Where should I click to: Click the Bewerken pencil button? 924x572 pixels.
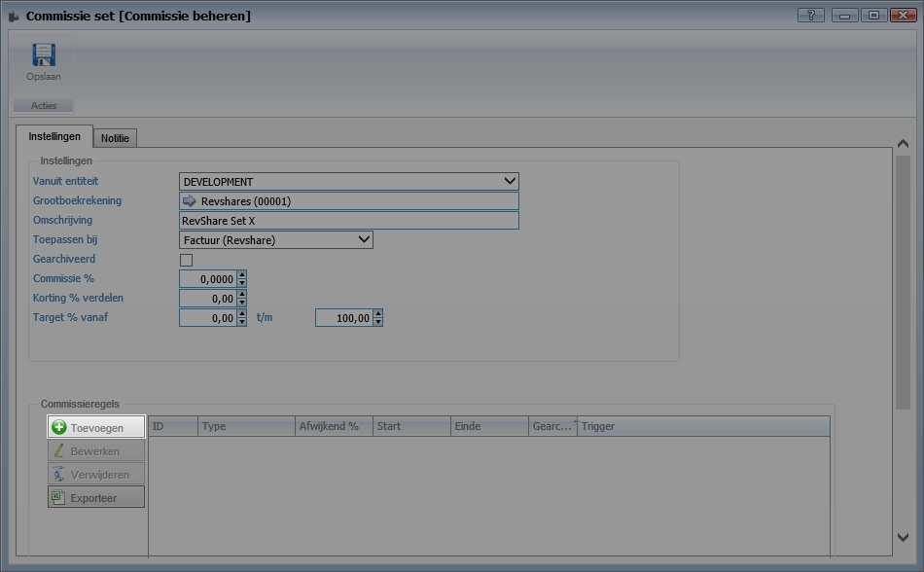(x=96, y=450)
